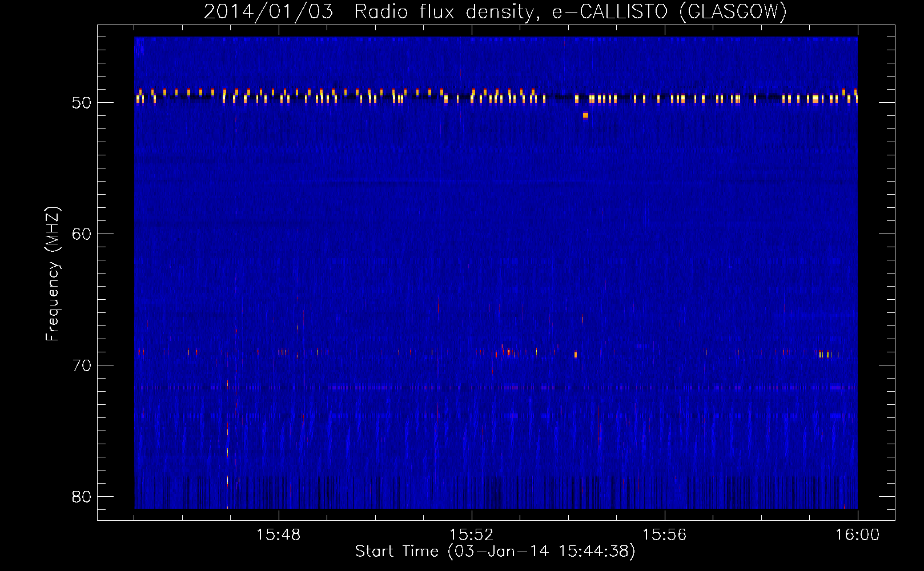Click the 15:48 time tick label
This screenshot has width=924, height=571.
click(x=278, y=535)
